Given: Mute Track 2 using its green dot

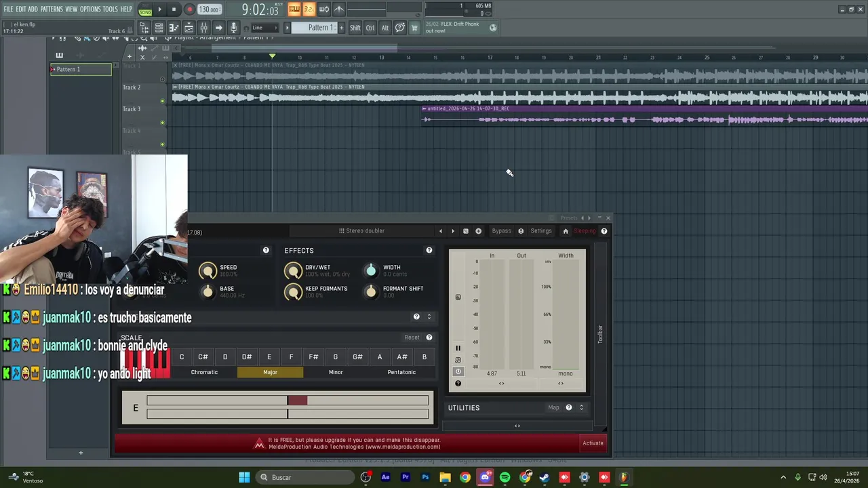Looking at the screenshot, I should (x=162, y=101).
